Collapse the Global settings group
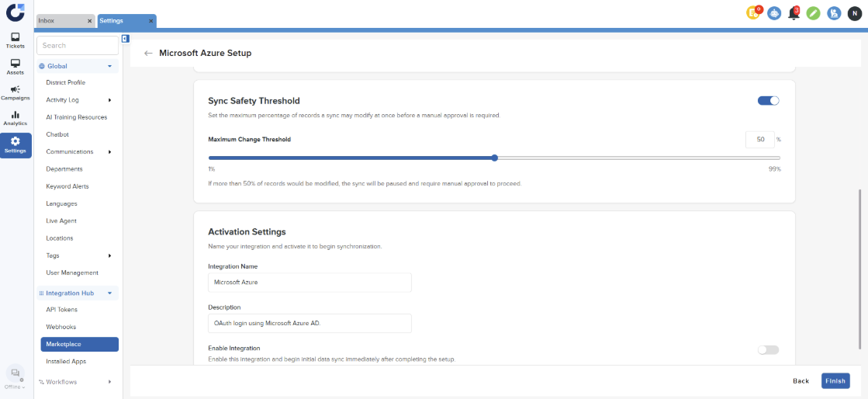This screenshot has width=868, height=399. click(x=110, y=67)
